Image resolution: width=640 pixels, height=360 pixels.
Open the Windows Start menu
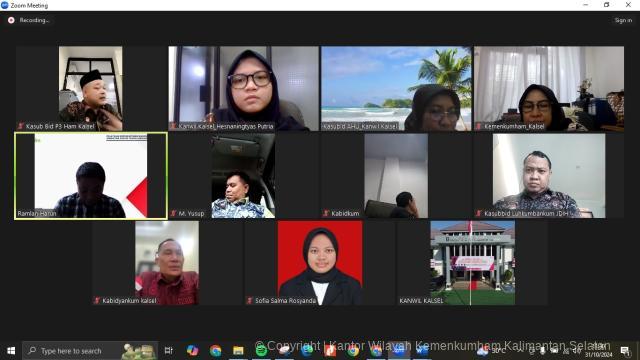pyautogui.click(x=11, y=351)
